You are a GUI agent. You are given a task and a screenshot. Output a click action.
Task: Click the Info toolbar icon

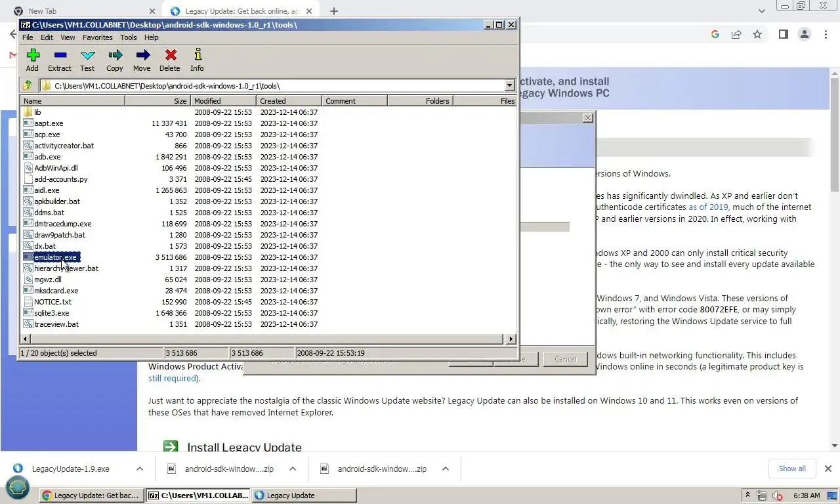click(x=197, y=60)
